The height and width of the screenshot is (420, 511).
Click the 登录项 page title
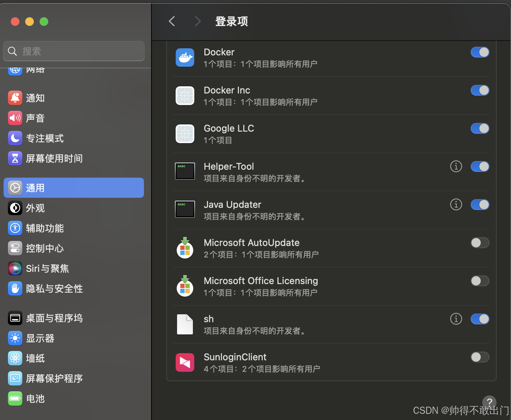(231, 21)
